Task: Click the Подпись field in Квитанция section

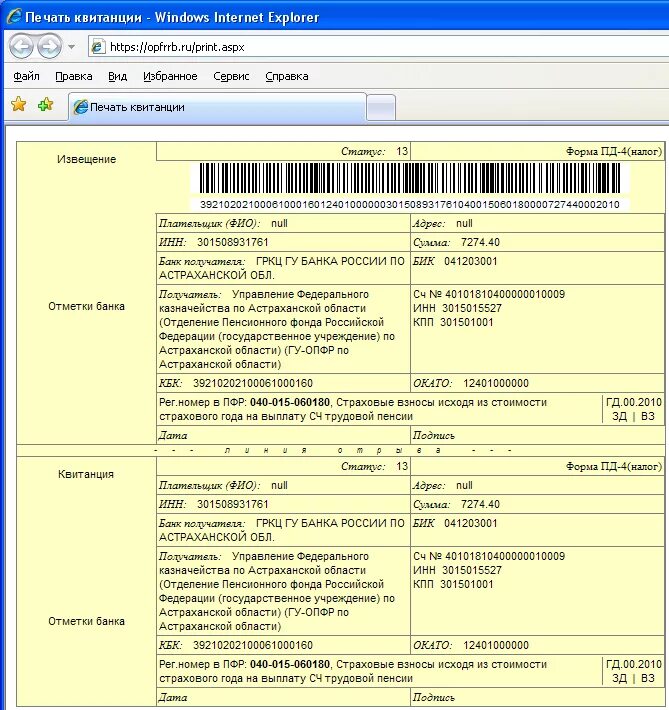Action: pos(537,698)
